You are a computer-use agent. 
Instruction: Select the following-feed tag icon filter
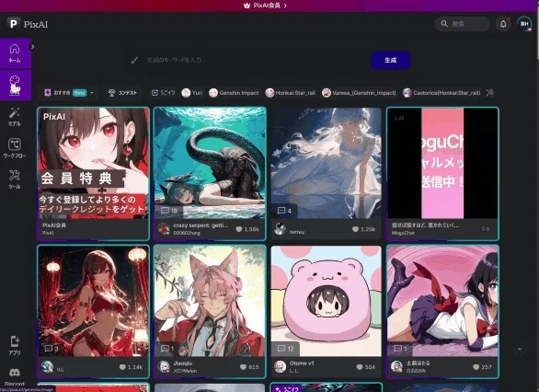tap(163, 93)
